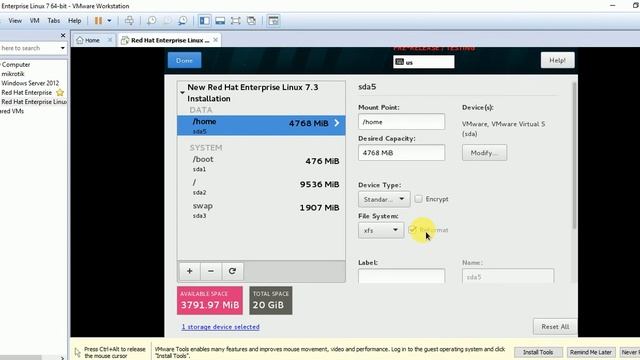Click the Desired Capacity field showing 4768 MiB
Screen dimensions: 640x360
[401, 153]
